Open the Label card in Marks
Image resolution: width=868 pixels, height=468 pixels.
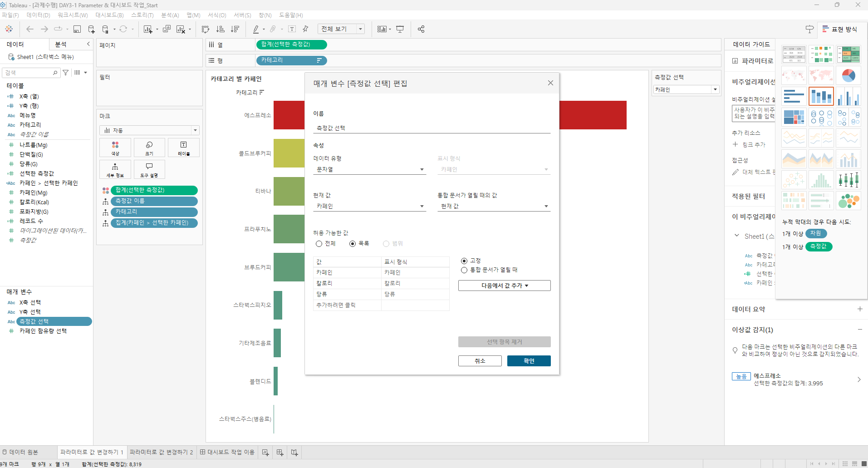[x=183, y=148]
